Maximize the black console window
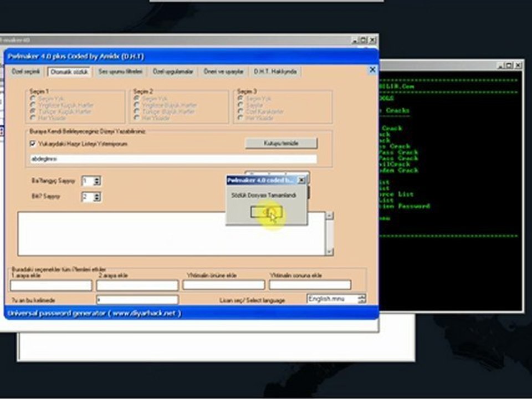The image size is (532, 399). [x=509, y=65]
